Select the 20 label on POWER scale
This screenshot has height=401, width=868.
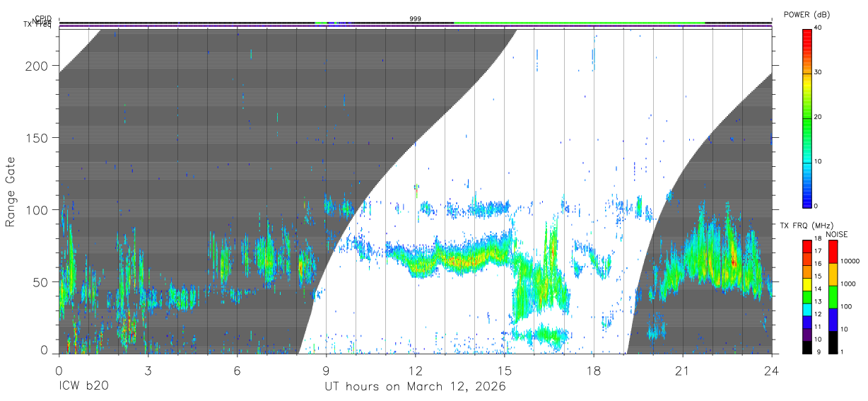coord(817,117)
